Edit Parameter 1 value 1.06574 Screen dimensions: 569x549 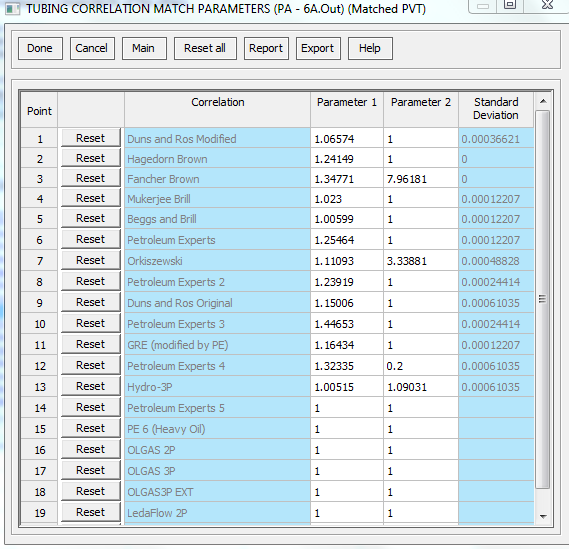point(347,139)
